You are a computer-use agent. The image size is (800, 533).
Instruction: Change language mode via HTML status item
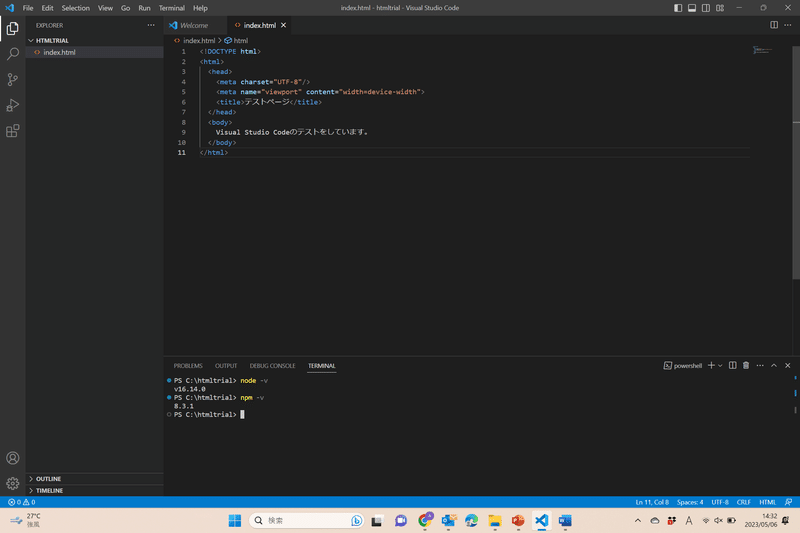(x=767, y=502)
